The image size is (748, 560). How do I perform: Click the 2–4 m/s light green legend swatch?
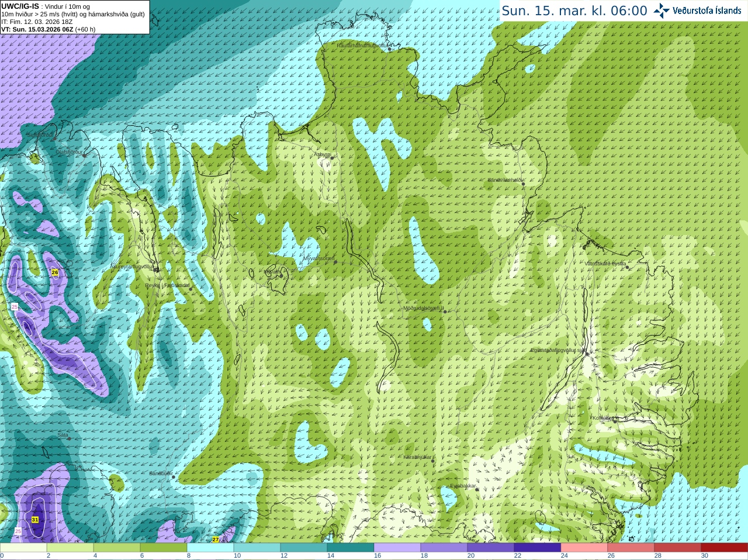tap(70, 548)
